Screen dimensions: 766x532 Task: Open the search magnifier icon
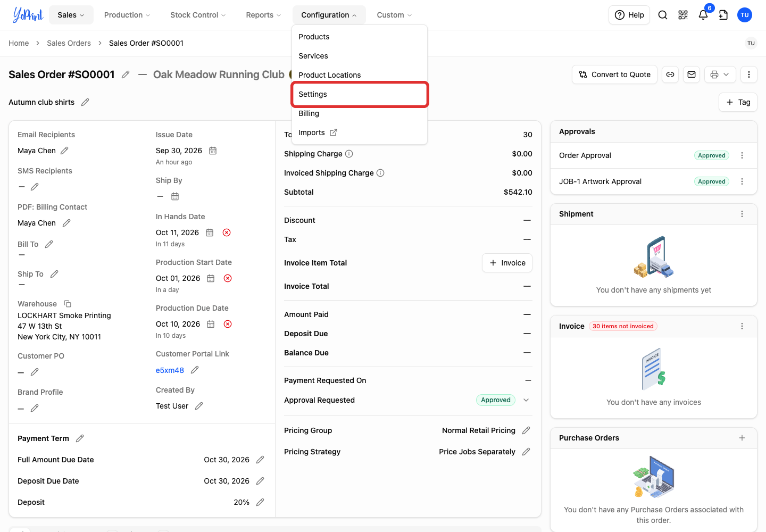(x=663, y=15)
